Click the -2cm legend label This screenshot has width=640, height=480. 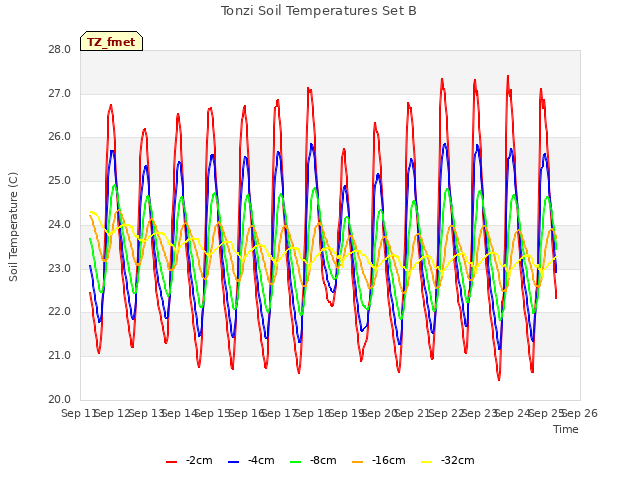tap(199, 460)
